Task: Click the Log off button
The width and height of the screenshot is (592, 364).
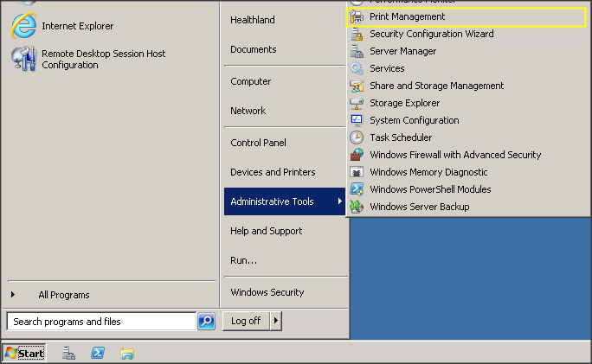Action: point(246,321)
